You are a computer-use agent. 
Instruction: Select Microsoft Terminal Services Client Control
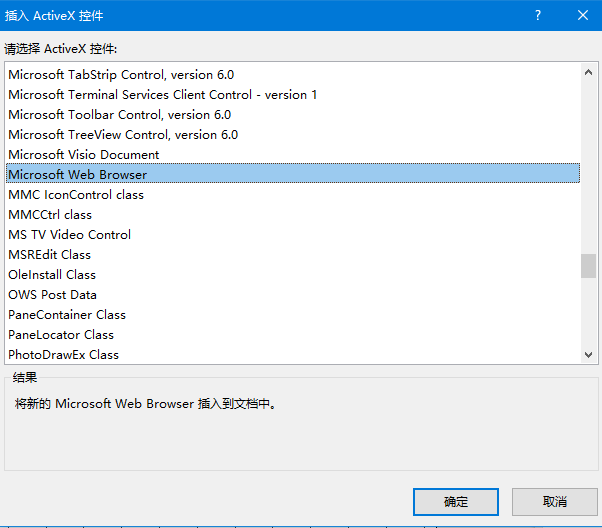click(x=162, y=95)
